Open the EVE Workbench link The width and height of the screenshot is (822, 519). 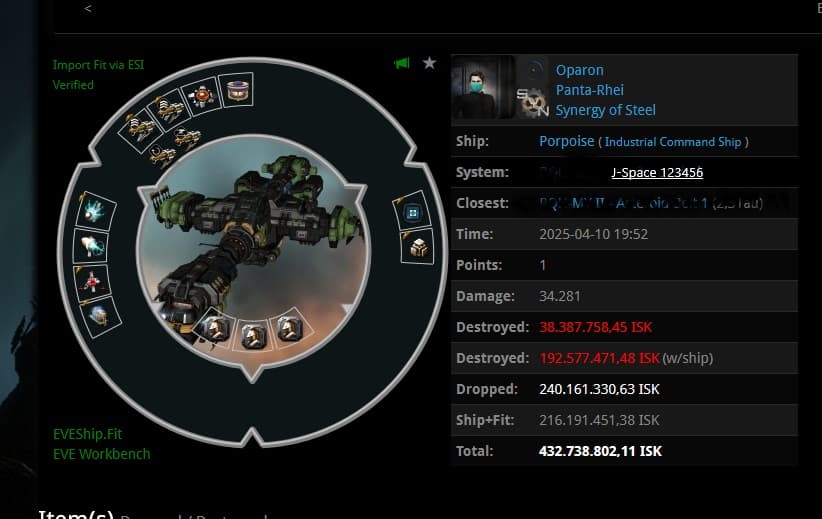[x=102, y=454]
